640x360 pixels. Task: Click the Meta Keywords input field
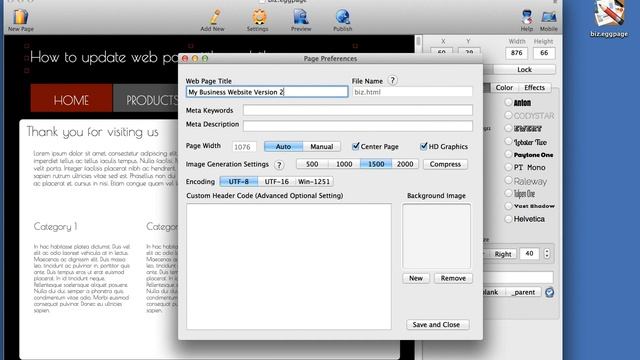tap(358, 110)
